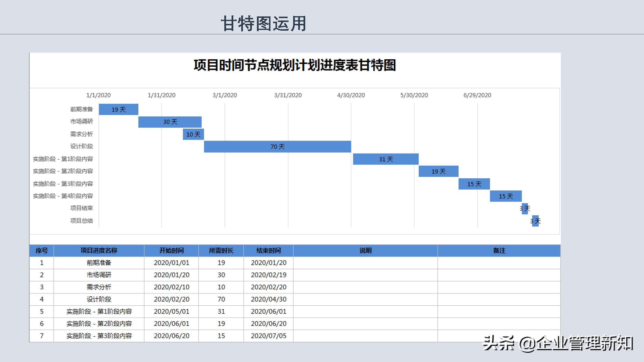
Task: Select the 市场调研 row label in chart
Action: tap(82, 122)
